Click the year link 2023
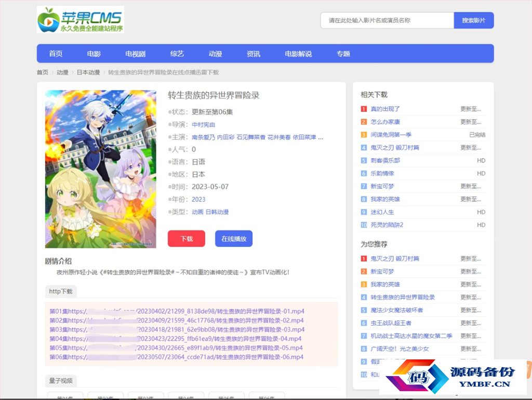Screen dimensions: 532x400 coord(198,199)
